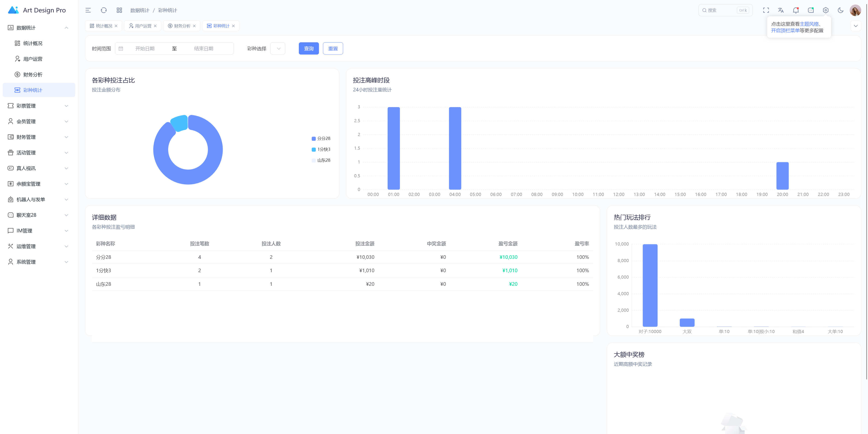
Task: Click the refresh page icon
Action: click(x=104, y=10)
